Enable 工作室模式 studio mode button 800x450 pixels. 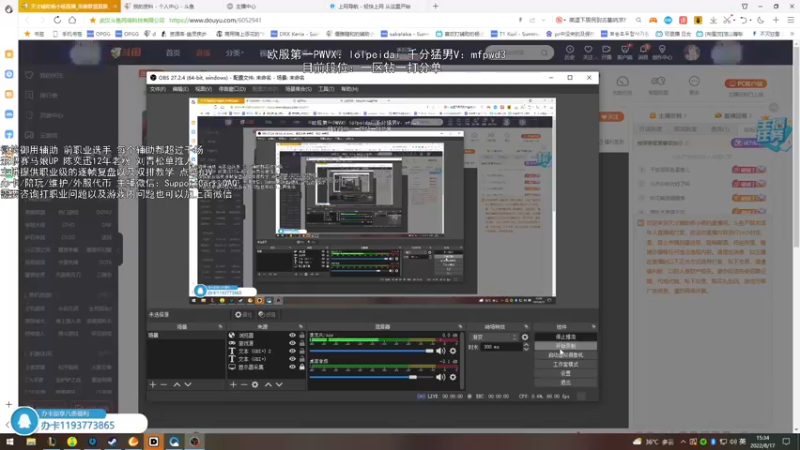pyautogui.click(x=565, y=364)
